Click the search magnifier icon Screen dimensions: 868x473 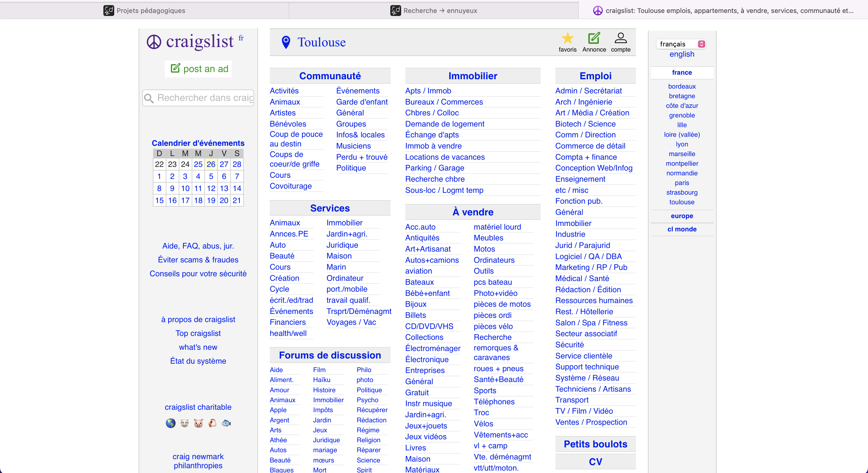point(149,98)
